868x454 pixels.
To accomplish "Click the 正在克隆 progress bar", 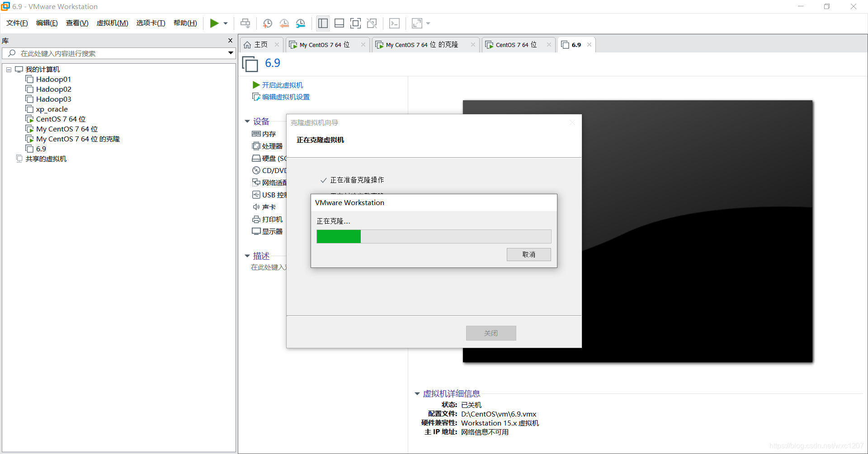I will (x=434, y=236).
